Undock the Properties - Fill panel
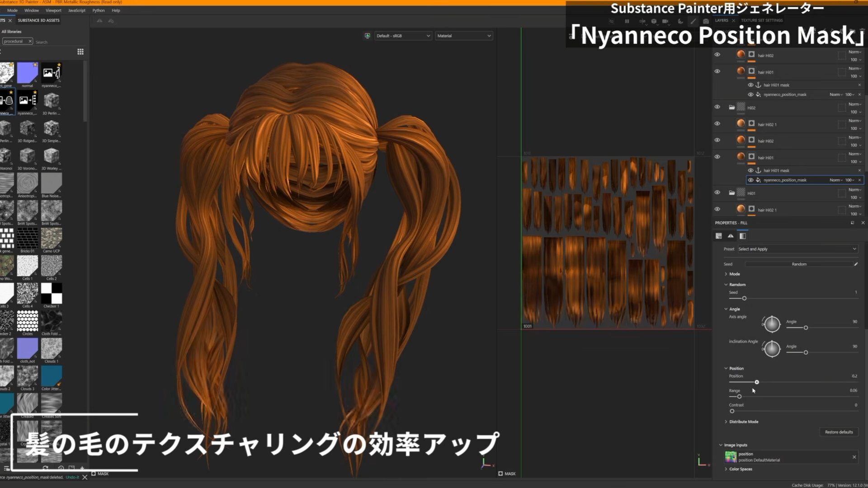 853,223
